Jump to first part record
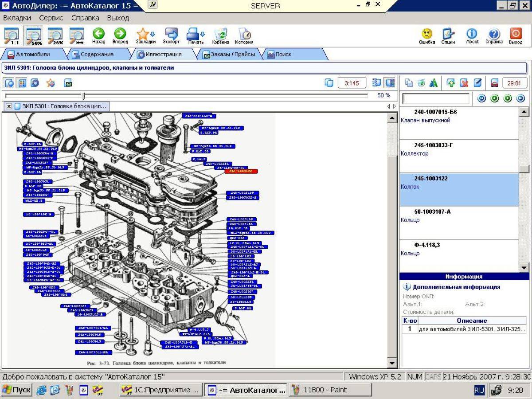 pyautogui.click(x=481, y=98)
